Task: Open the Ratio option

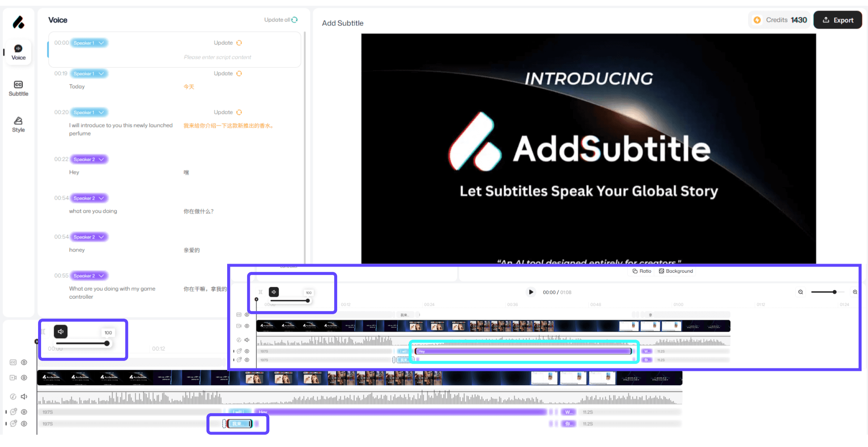Action: (642, 271)
